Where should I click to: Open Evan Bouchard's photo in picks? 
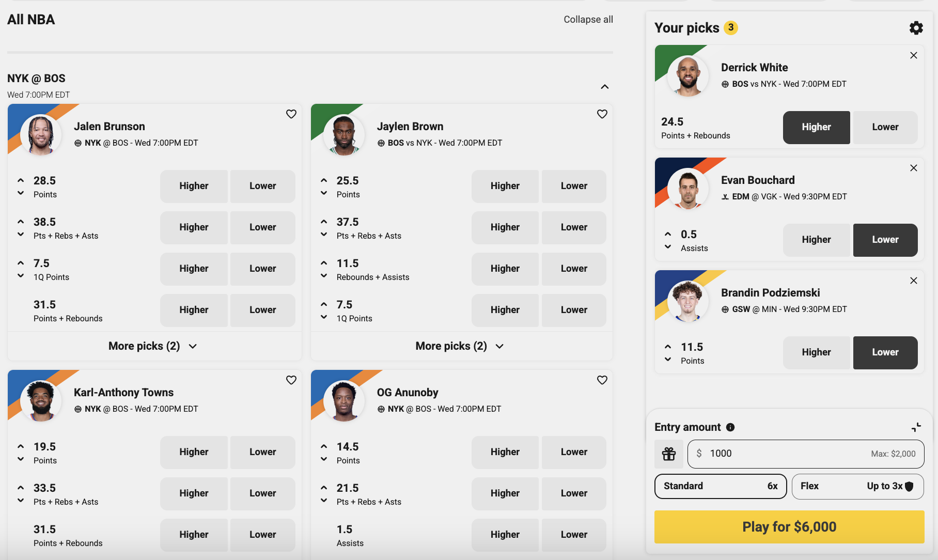click(688, 189)
